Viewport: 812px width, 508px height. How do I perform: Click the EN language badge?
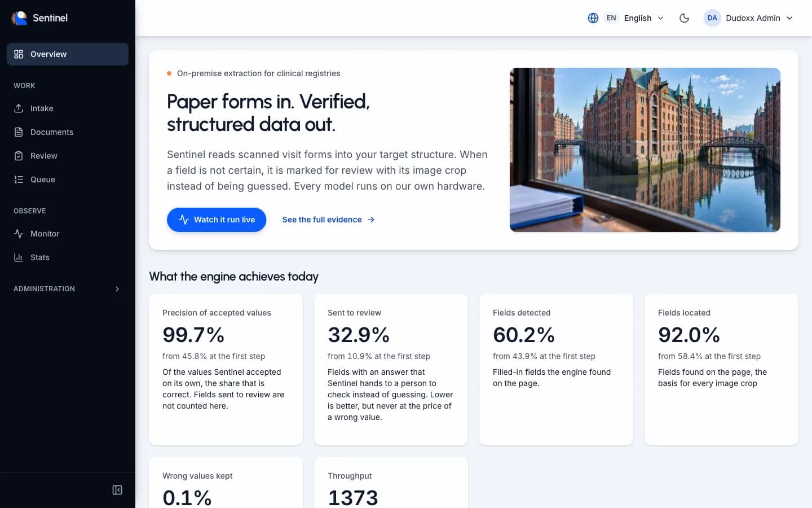tap(611, 18)
